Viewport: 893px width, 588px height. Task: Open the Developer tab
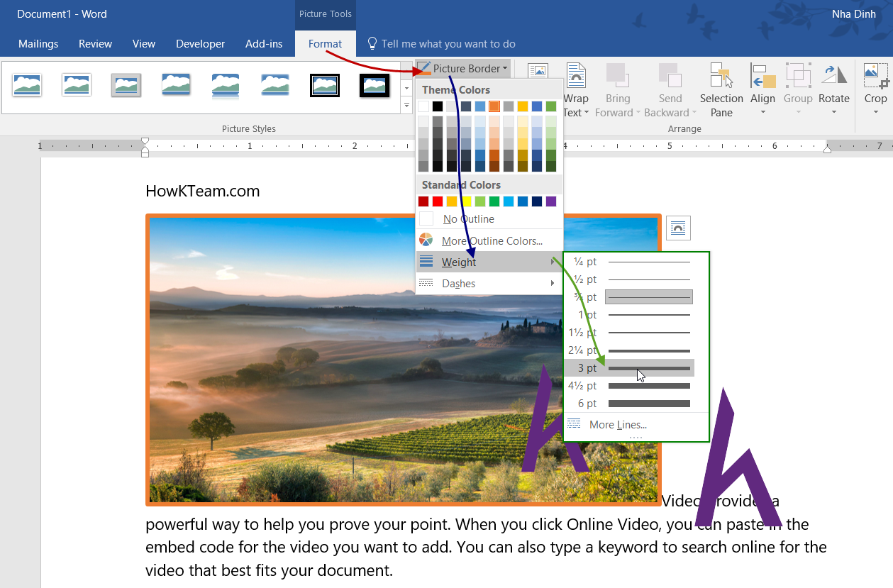tap(201, 44)
